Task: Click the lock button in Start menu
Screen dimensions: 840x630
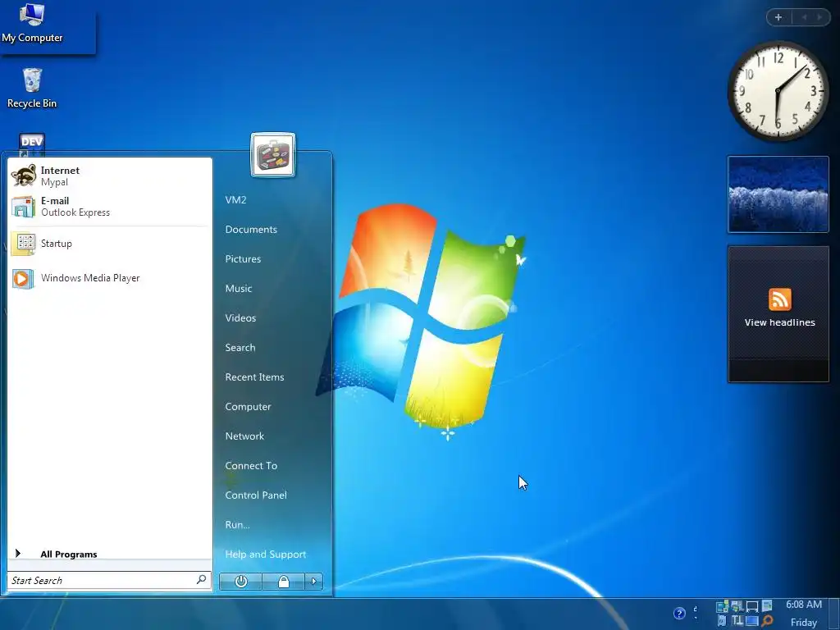Action: [x=283, y=582]
